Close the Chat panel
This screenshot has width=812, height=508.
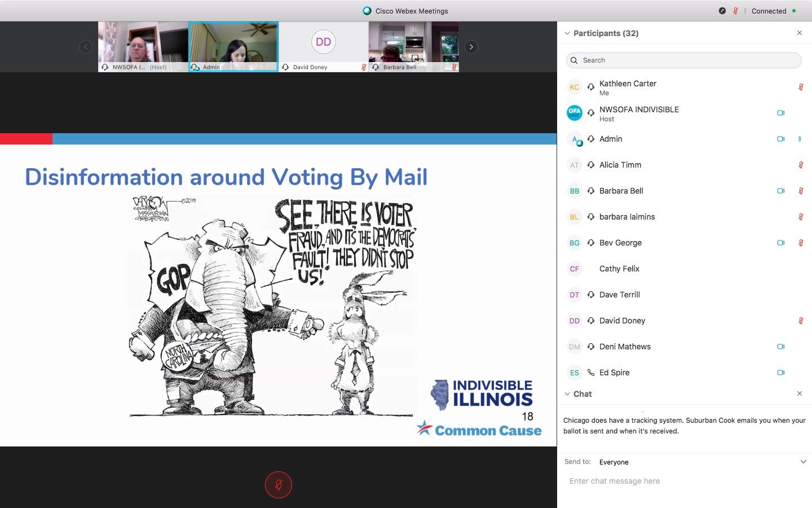800,393
